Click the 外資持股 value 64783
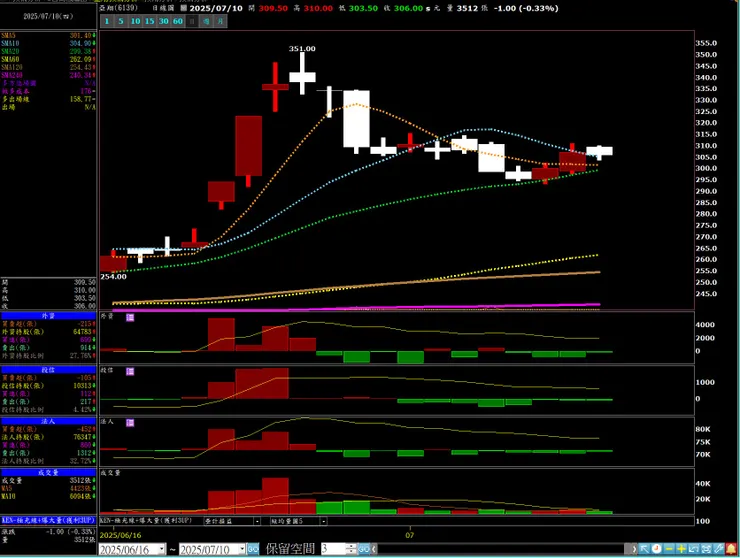The width and height of the screenshot is (740, 558). [83, 332]
